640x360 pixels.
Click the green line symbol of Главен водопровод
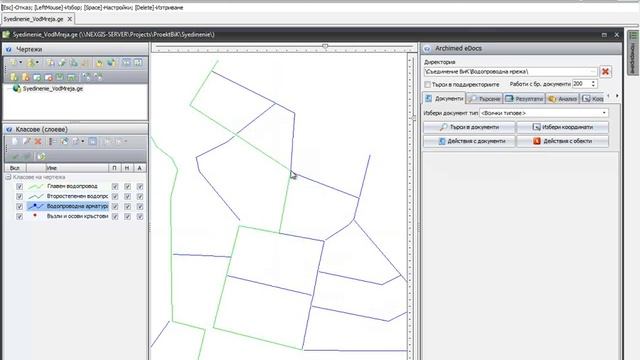click(36, 187)
